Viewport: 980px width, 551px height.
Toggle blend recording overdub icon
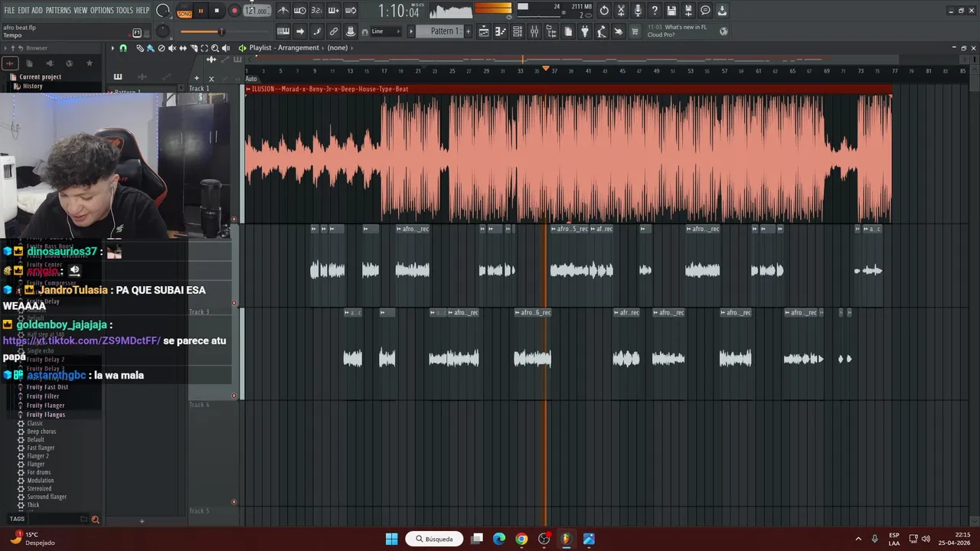point(333,11)
